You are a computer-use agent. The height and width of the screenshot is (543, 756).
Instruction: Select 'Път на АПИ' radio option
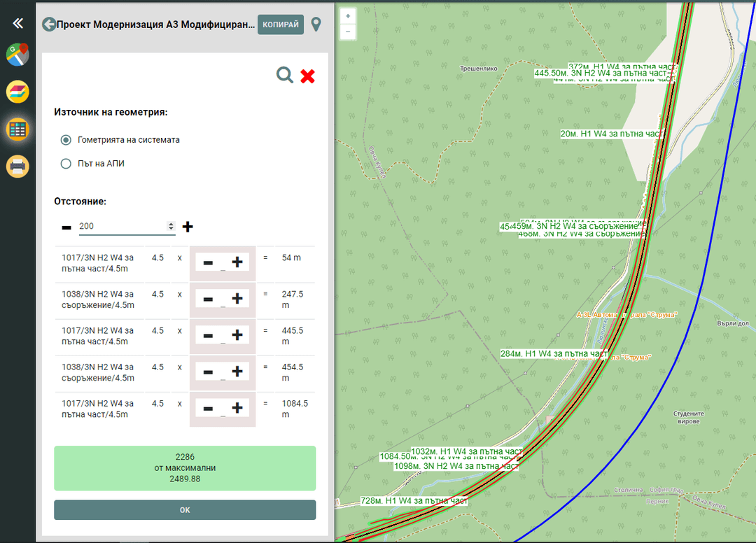66,164
